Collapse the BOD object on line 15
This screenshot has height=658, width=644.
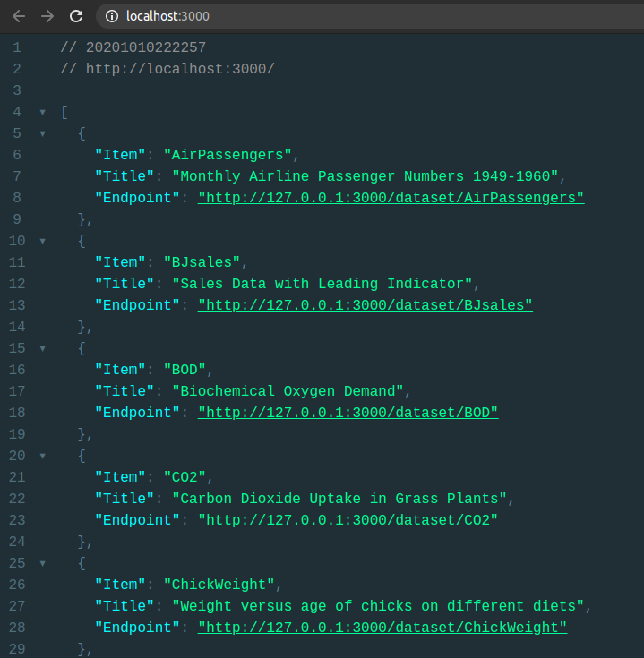point(42,349)
